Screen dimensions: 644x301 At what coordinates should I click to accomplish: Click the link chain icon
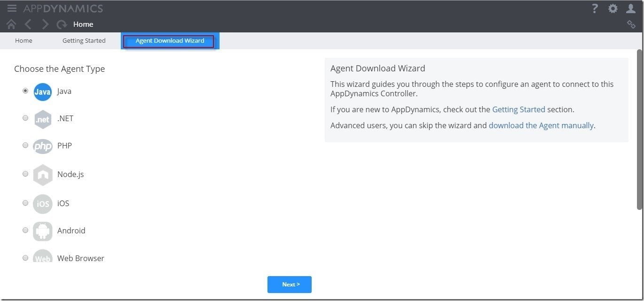631,24
